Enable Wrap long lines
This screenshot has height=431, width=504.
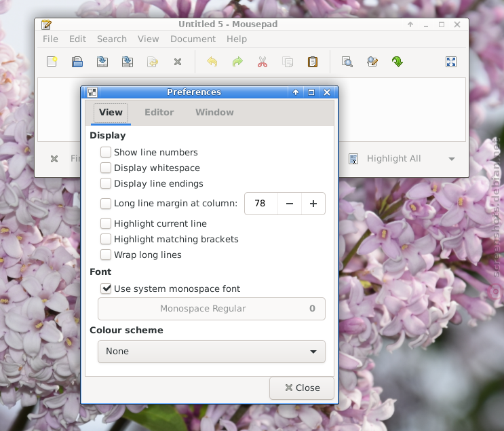(105, 255)
